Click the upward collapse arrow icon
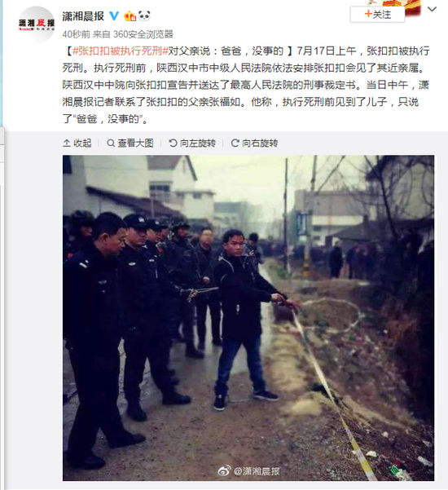 pyautogui.click(x=67, y=143)
